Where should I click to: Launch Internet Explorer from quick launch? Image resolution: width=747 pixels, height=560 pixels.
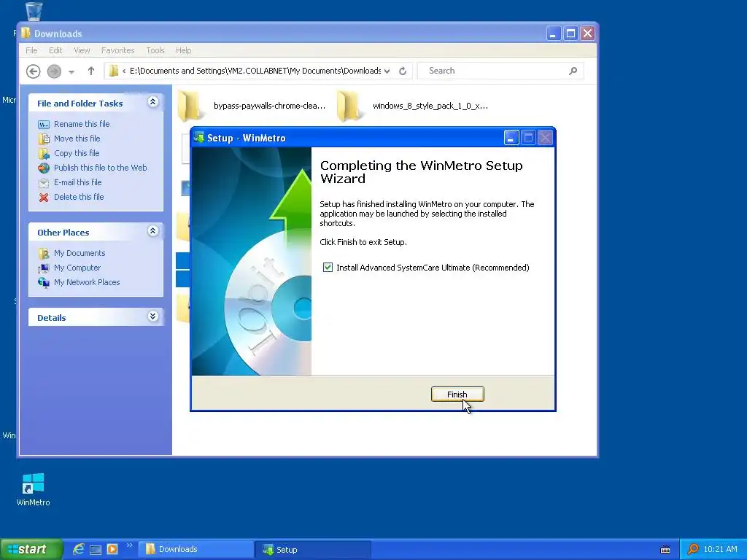tap(78, 549)
